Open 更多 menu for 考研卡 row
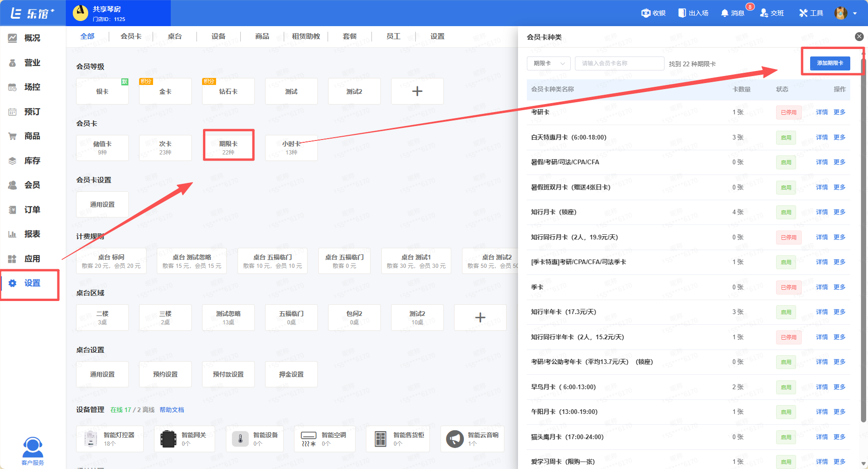This screenshot has width=868, height=469. pos(839,112)
